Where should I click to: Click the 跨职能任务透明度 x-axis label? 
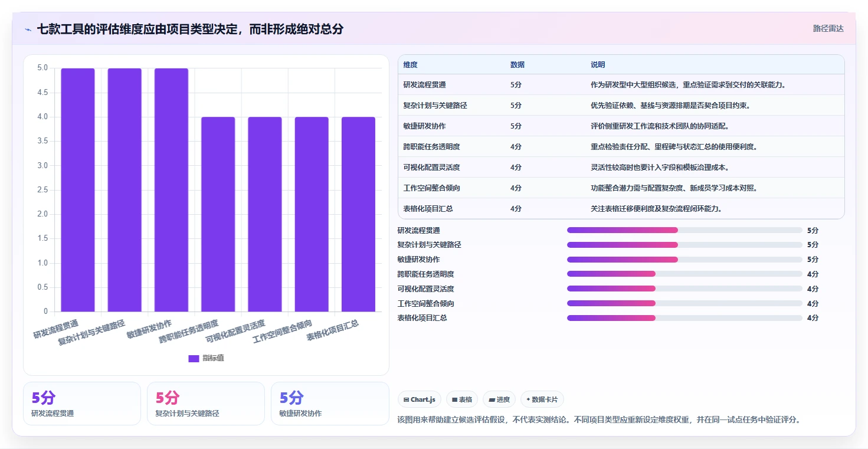tap(189, 332)
